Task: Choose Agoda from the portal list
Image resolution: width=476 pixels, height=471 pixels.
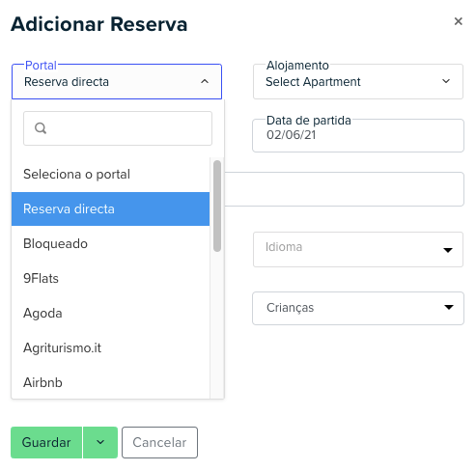Action: click(110, 313)
